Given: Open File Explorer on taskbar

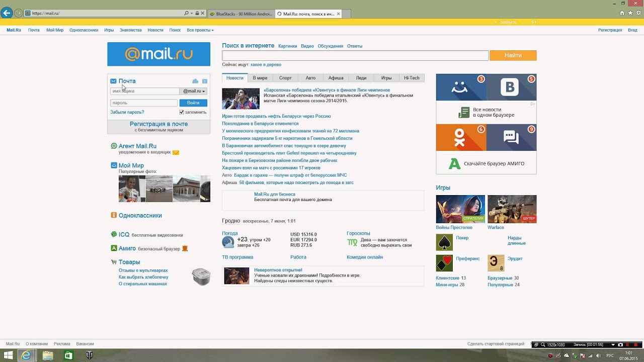Looking at the screenshot, I should pyautogui.click(x=48, y=355).
